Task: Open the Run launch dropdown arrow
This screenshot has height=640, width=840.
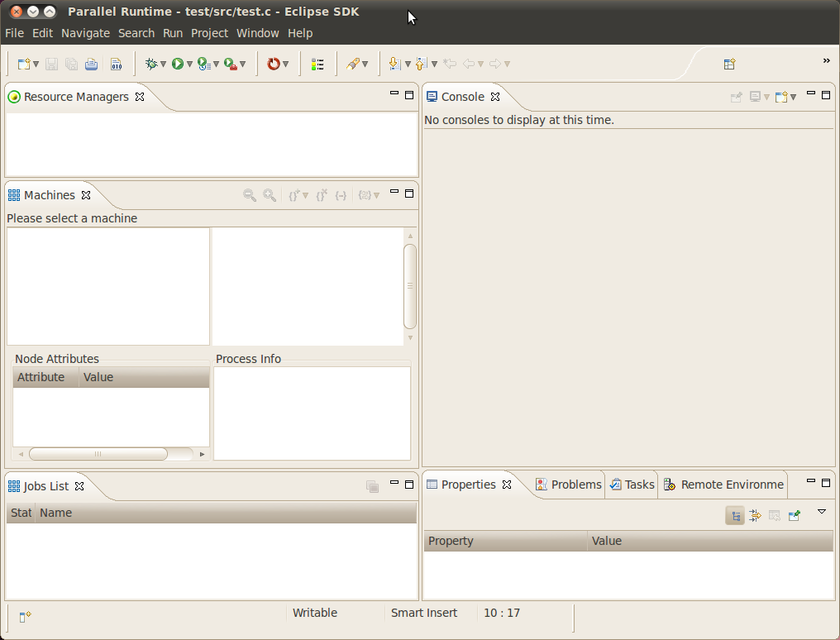Action: [189, 64]
